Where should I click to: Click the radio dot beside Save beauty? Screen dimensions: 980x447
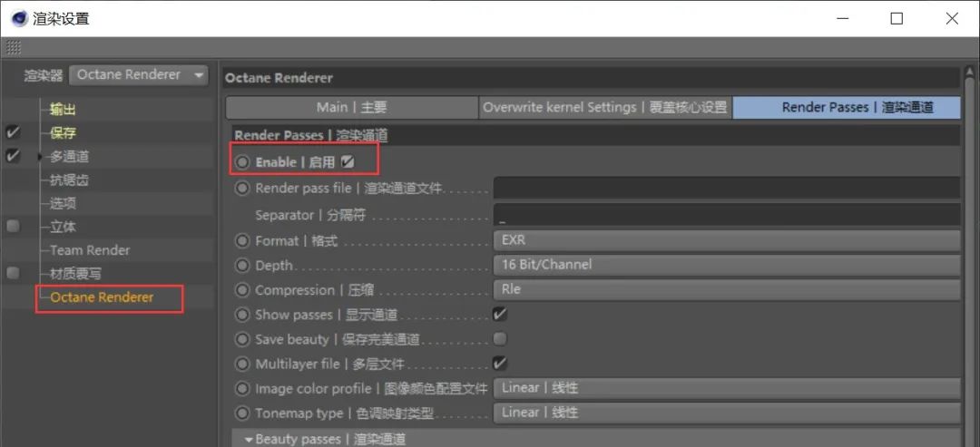242,340
